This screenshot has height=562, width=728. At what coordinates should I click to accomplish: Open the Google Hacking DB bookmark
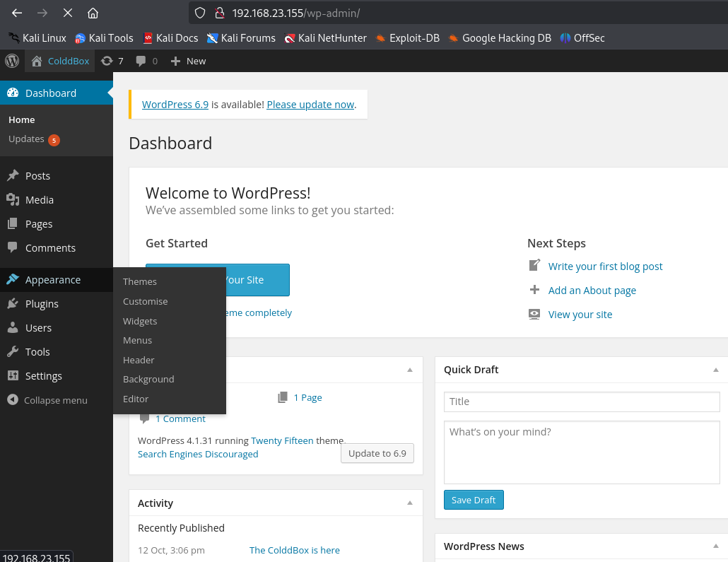500,38
